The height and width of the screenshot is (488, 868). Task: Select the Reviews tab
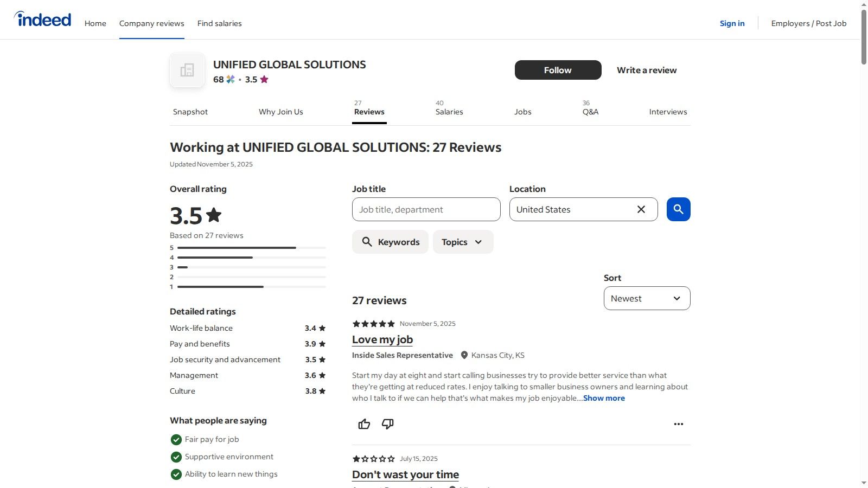[x=369, y=111]
